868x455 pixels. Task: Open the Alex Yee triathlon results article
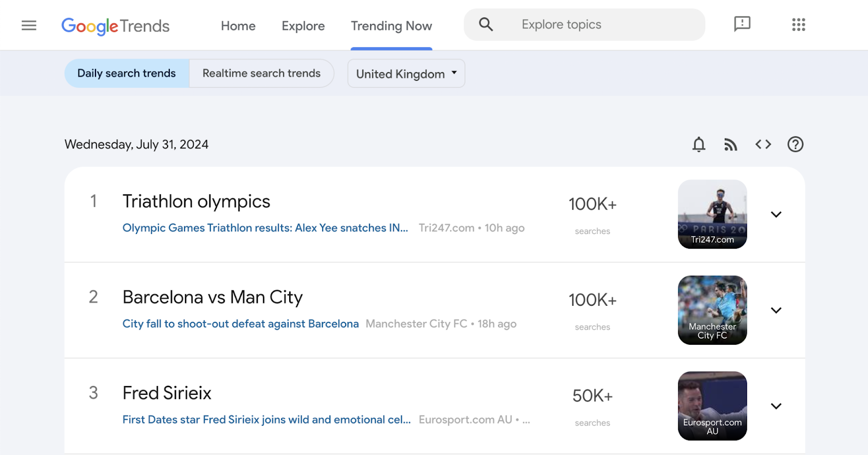click(x=265, y=228)
